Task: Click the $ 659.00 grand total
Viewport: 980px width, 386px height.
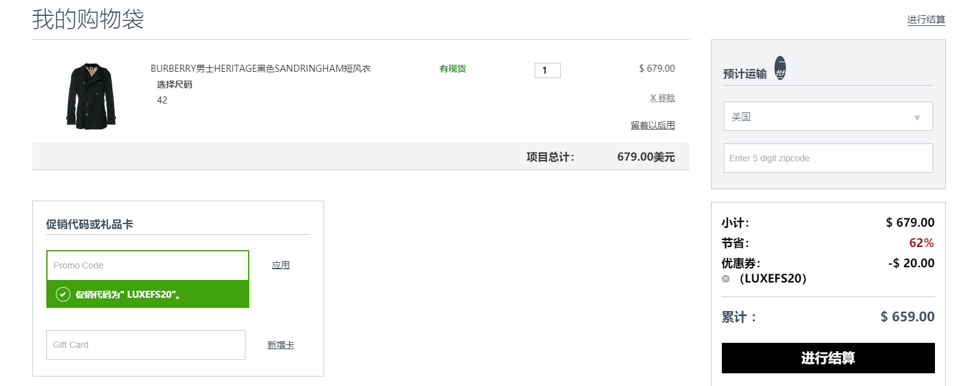Action: [x=908, y=317]
